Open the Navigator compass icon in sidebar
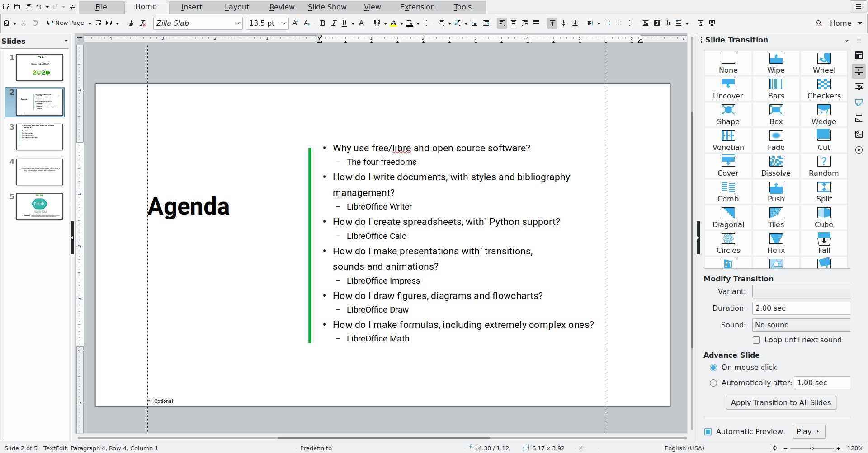Viewport: 868px width, 453px height. pyautogui.click(x=859, y=150)
